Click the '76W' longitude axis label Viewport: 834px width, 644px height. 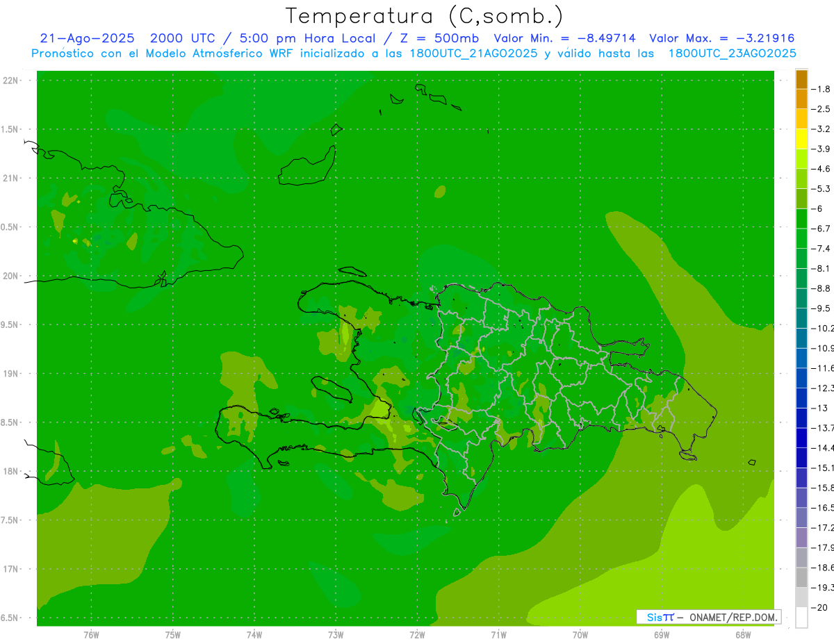click(91, 635)
